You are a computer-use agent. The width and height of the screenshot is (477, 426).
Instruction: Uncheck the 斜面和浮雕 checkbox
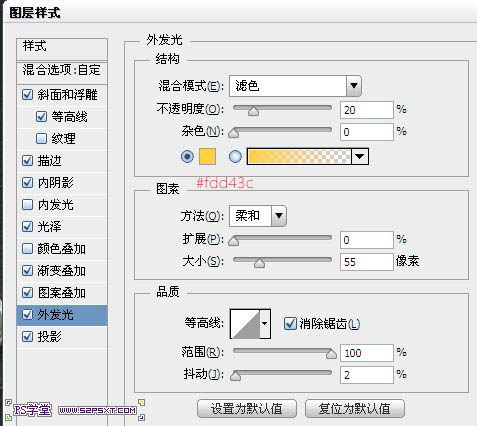[27, 95]
